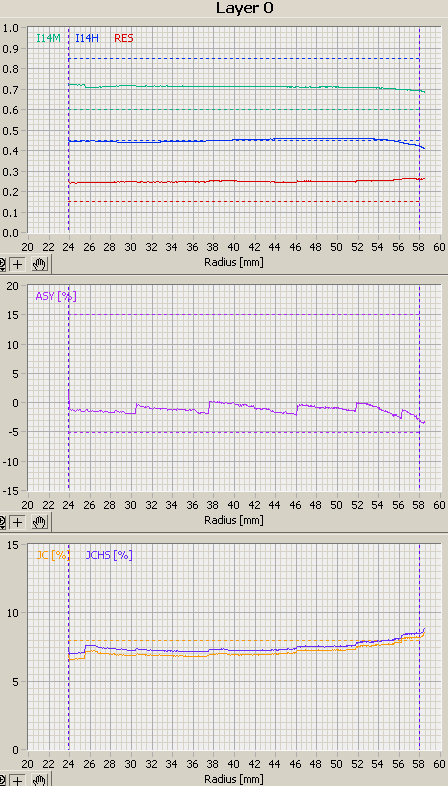Viewport: 448px width, 786px height.
Task: Toggle the red RES legend label
Action: 124,38
